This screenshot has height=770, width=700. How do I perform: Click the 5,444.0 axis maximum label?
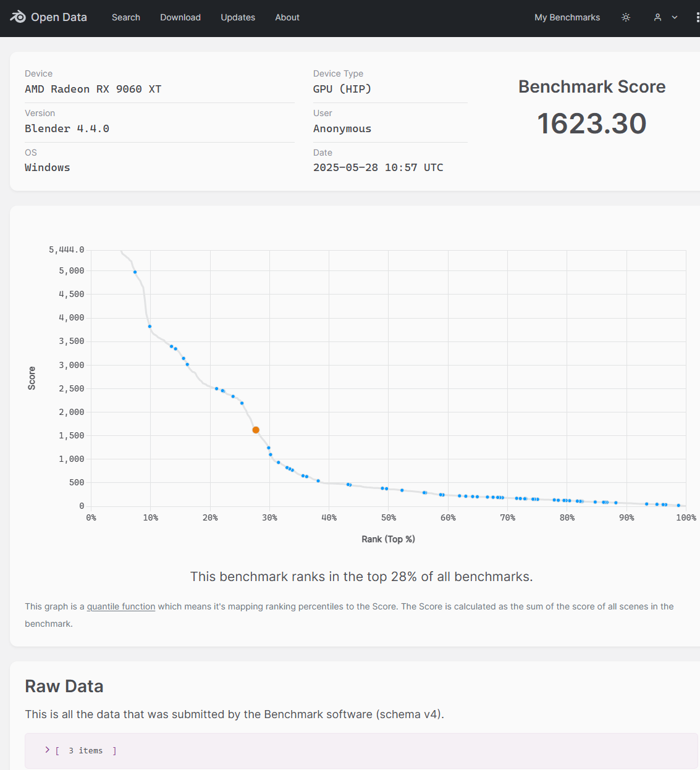tap(67, 249)
